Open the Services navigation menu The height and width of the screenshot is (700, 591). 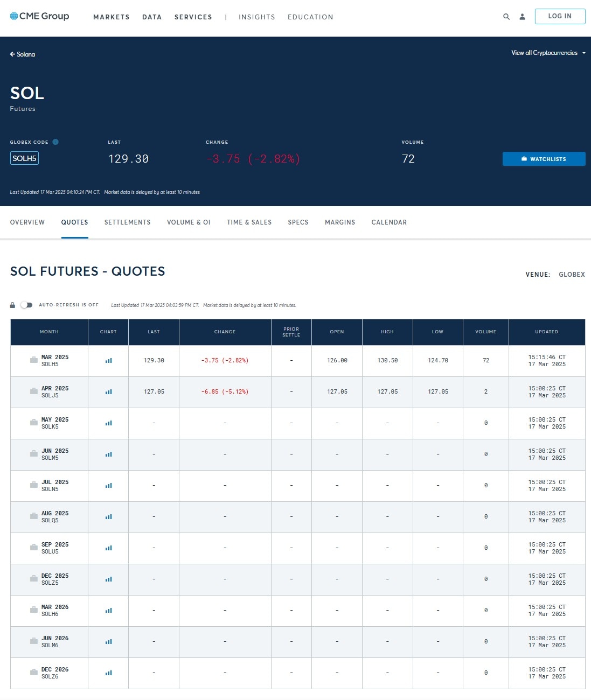pyautogui.click(x=193, y=17)
